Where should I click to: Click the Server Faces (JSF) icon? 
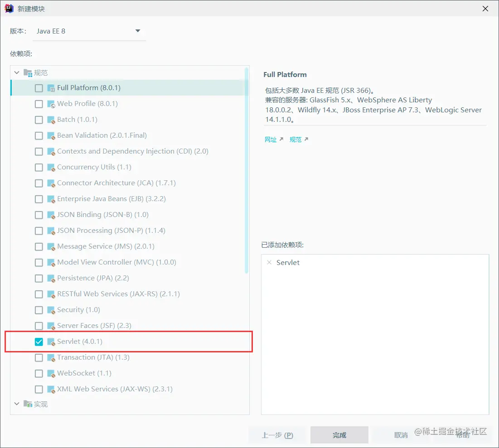point(51,326)
